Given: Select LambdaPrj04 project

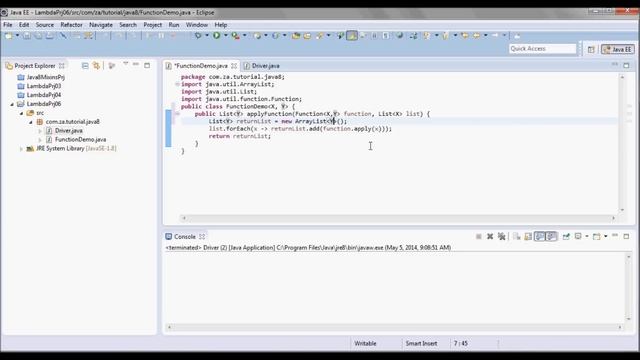Looking at the screenshot, I should click(44, 95).
